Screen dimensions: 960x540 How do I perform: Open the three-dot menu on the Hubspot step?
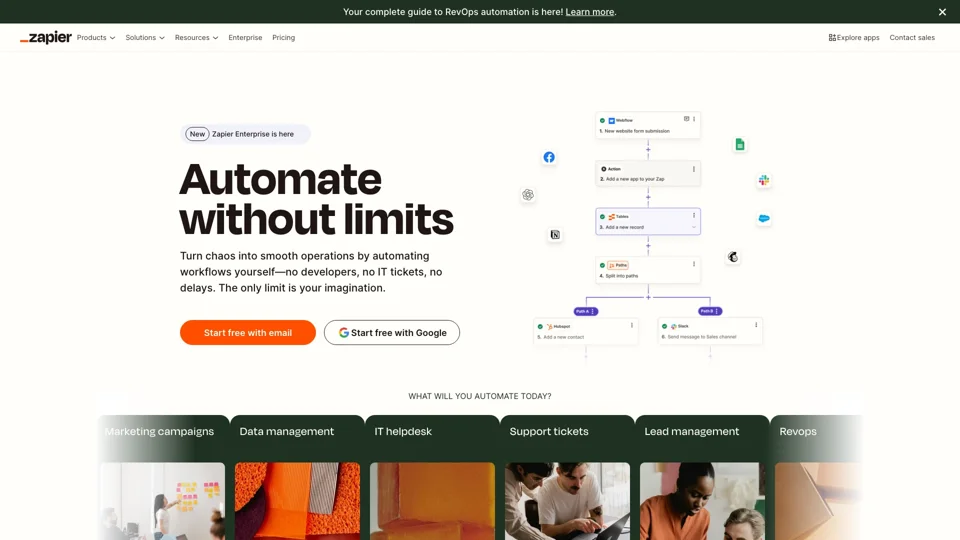click(632, 326)
